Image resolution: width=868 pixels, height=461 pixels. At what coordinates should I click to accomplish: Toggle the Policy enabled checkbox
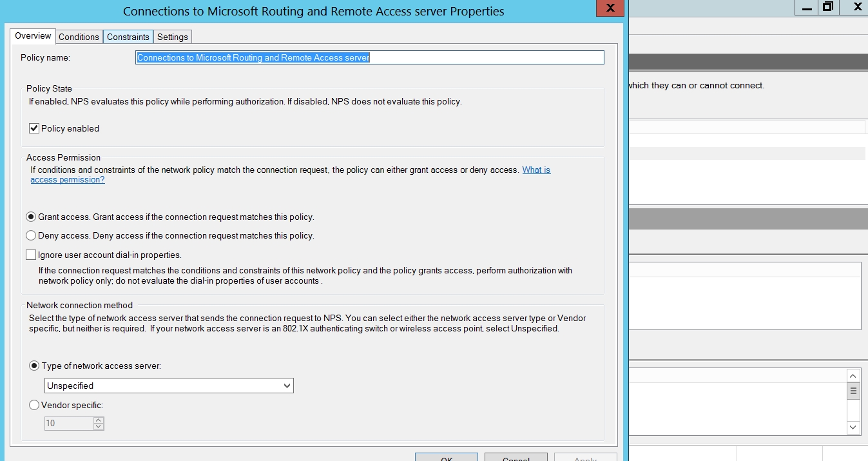[34, 128]
